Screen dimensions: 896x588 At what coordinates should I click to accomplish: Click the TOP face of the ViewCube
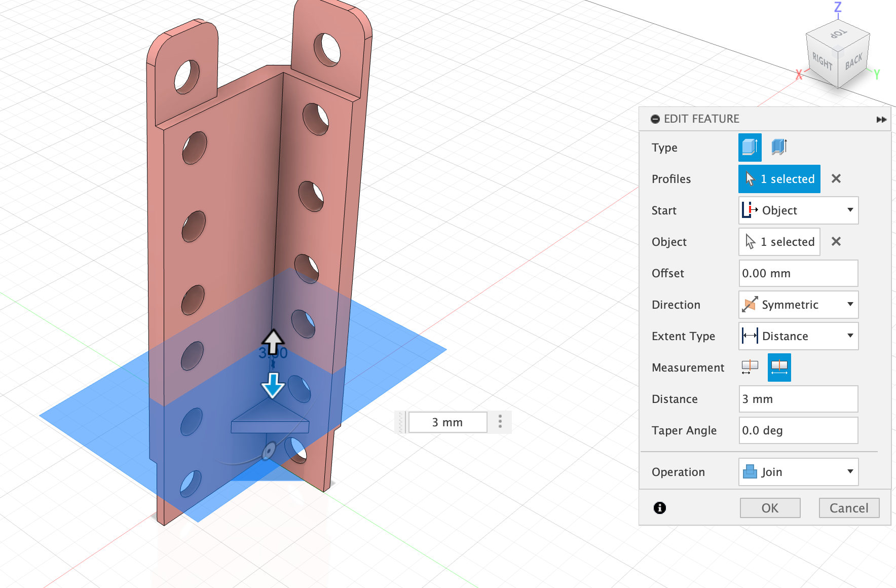[x=837, y=34]
